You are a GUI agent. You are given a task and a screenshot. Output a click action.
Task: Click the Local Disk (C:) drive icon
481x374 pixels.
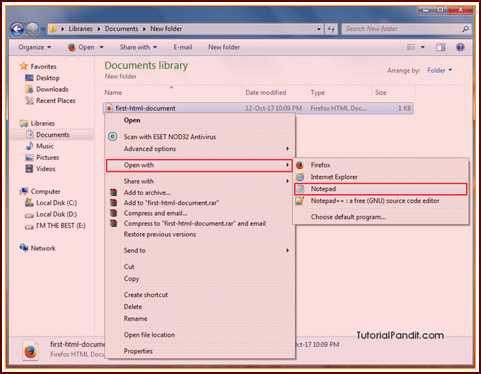[29, 203]
